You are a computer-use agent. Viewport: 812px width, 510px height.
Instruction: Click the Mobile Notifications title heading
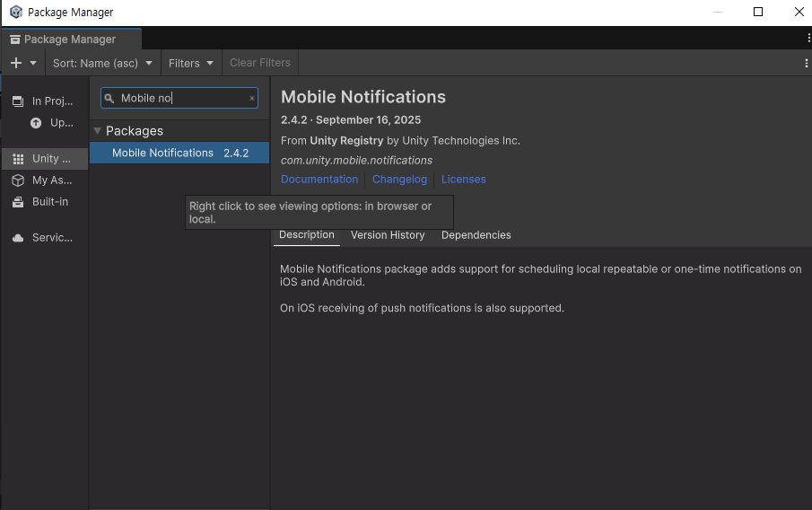(363, 97)
